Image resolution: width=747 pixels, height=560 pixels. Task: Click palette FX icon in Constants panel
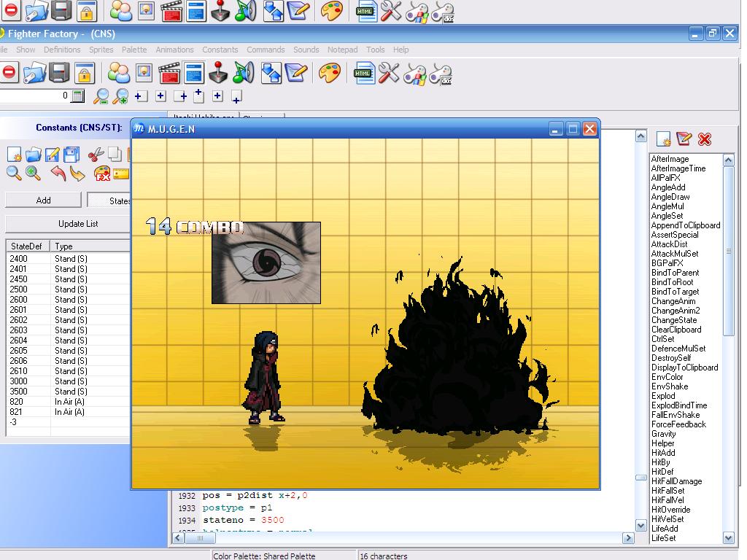tap(102, 174)
